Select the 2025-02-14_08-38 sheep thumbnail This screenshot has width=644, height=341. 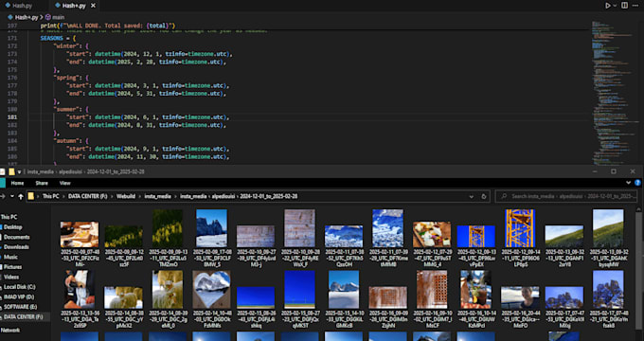tap(123, 297)
